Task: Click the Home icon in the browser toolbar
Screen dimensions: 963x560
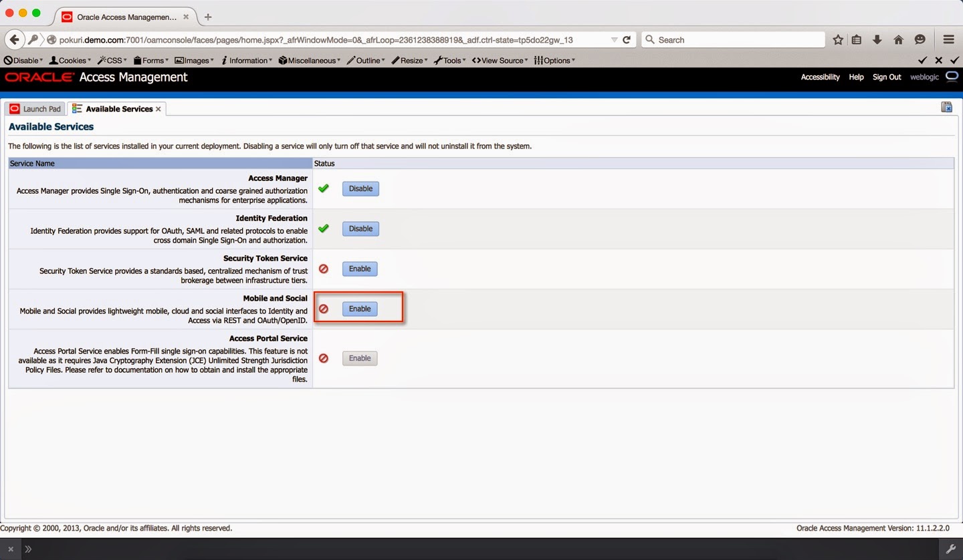Action: pos(898,39)
